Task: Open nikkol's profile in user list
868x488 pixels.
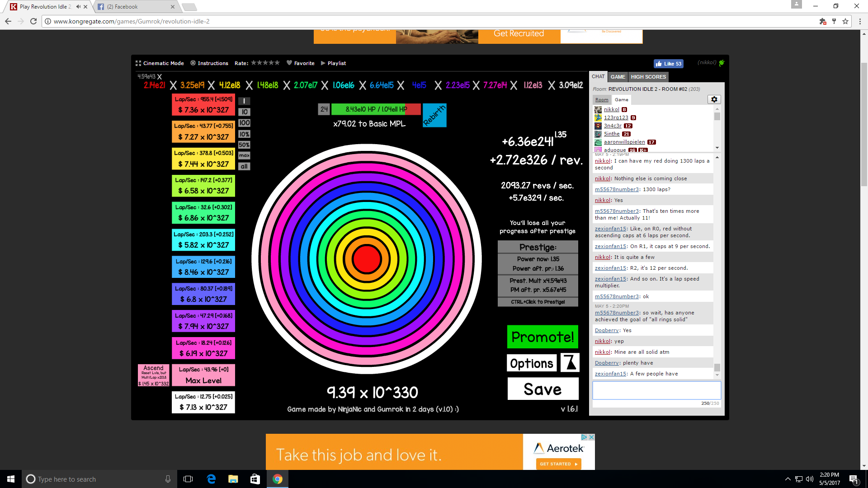Action: coord(611,110)
